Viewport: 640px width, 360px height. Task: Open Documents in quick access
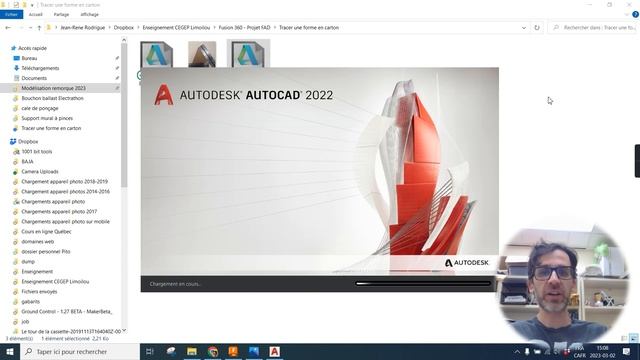click(x=34, y=78)
